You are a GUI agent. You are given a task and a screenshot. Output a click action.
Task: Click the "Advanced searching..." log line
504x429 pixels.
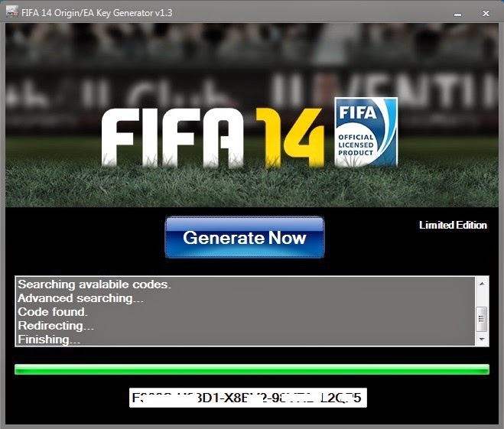click(80, 298)
